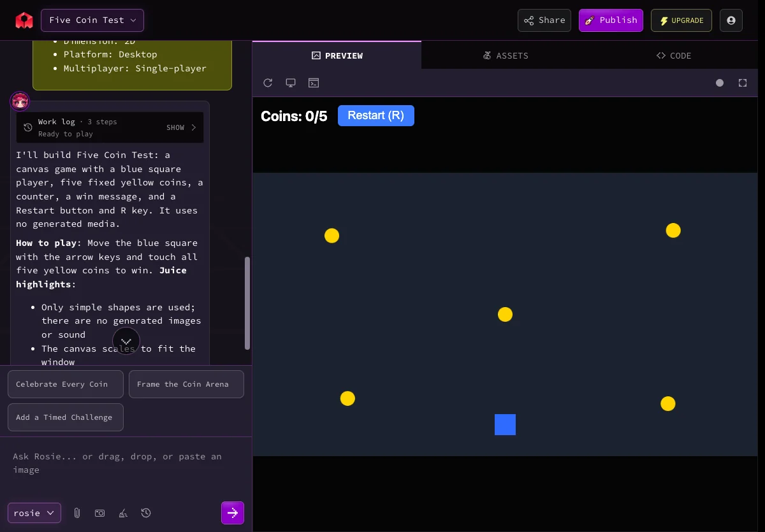Click the broom clear chat icon
The image size is (765, 532).
123,513
